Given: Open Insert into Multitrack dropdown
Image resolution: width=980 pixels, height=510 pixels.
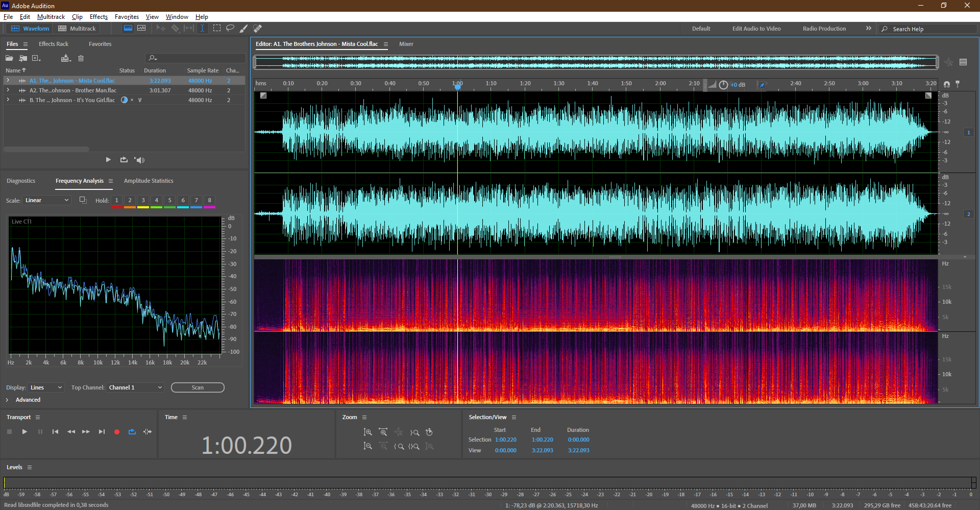Looking at the screenshot, I should pos(65,58).
